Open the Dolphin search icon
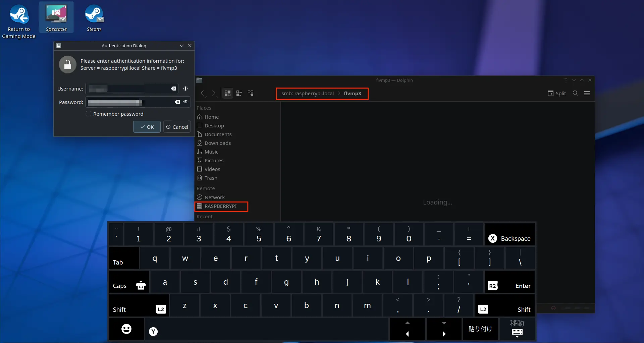Viewport: 644px width, 343px height. click(x=576, y=93)
